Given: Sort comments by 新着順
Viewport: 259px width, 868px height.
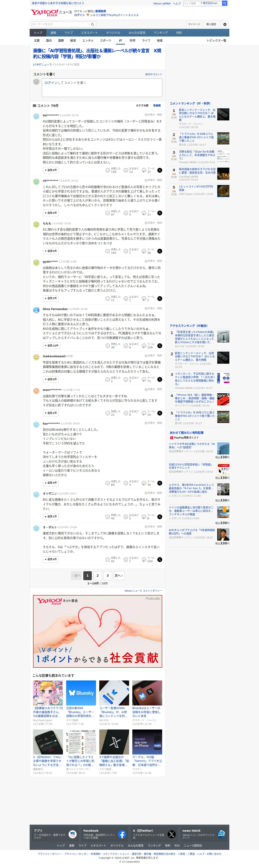Looking at the screenshot, I should (x=157, y=105).
